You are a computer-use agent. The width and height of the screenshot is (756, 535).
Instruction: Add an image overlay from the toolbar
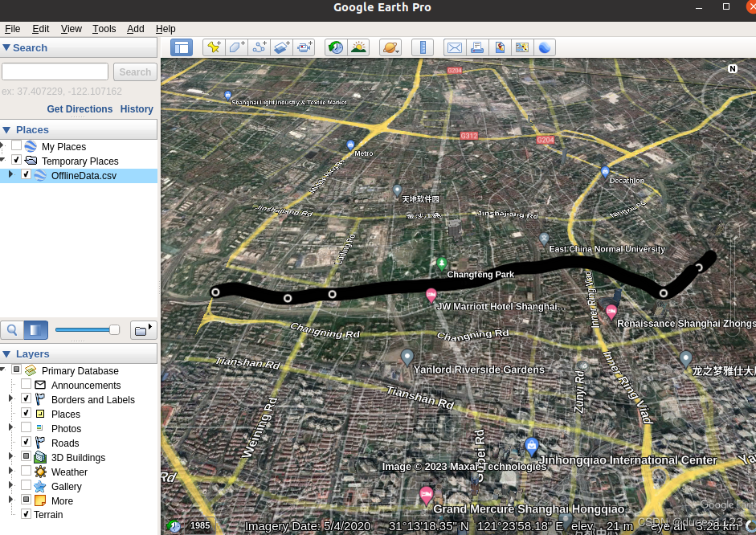[x=281, y=47]
